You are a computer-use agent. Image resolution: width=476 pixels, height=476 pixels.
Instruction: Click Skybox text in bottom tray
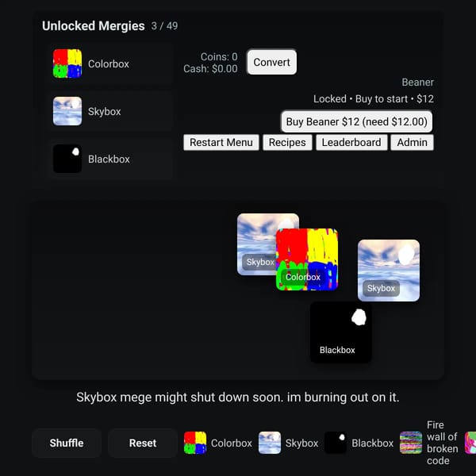click(301, 443)
